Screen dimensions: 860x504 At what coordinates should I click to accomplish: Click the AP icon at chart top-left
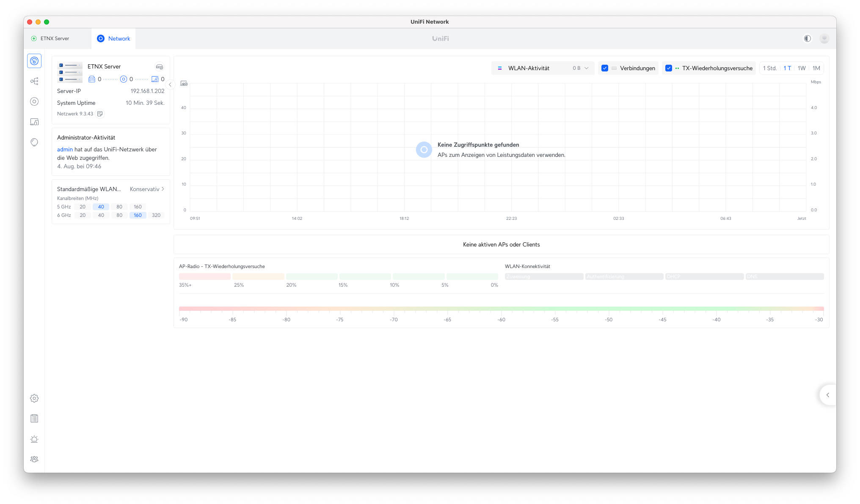click(184, 84)
